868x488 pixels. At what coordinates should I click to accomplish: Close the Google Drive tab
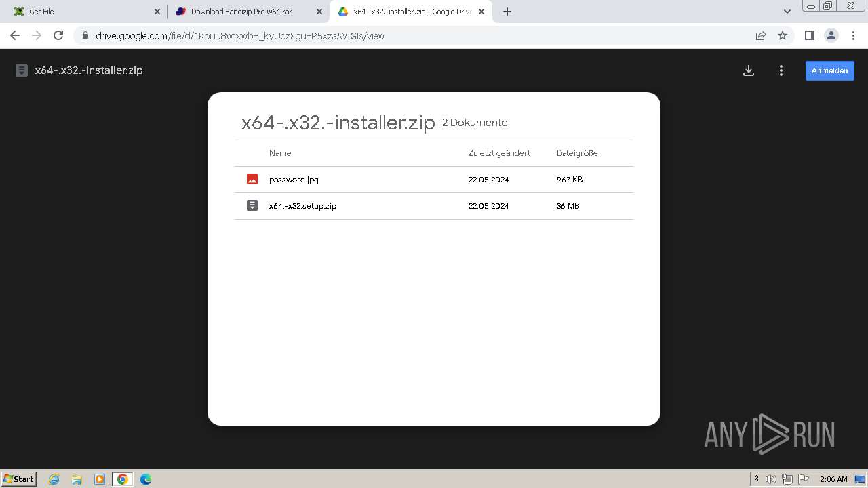tap(481, 12)
